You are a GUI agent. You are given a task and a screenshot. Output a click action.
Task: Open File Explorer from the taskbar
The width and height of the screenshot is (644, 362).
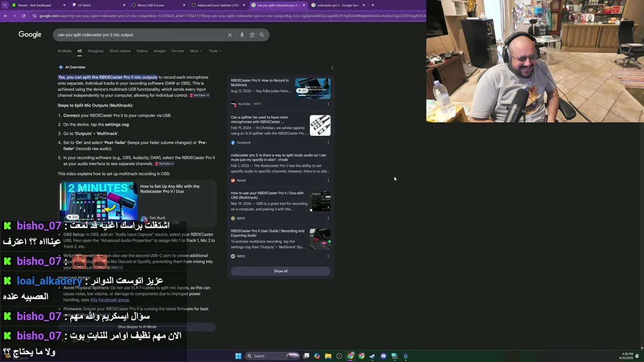point(328,356)
